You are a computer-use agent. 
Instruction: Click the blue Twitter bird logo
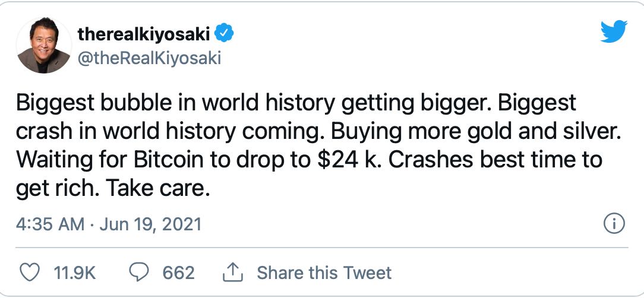(x=614, y=33)
